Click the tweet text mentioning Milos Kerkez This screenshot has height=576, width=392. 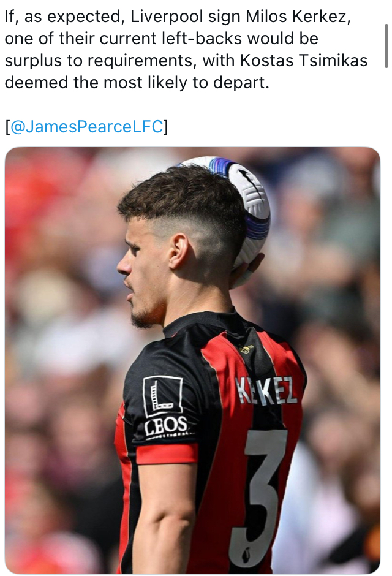pyautogui.click(x=186, y=49)
